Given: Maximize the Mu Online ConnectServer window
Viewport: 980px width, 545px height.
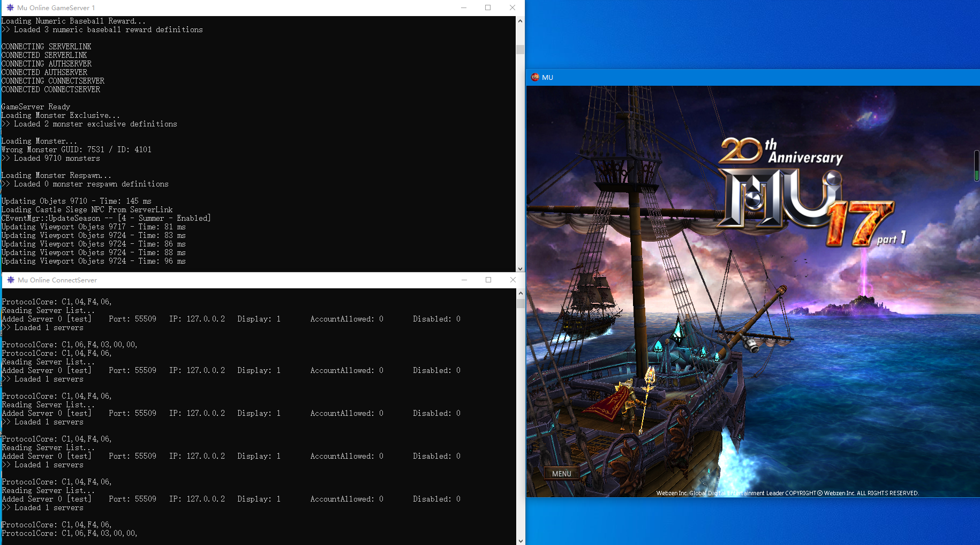Looking at the screenshot, I should click(488, 280).
